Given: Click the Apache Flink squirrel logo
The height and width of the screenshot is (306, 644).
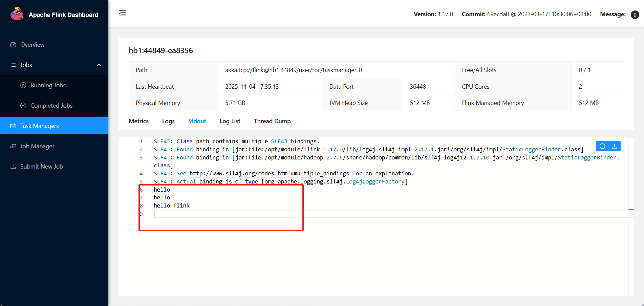Looking at the screenshot, I should pos(17,14).
